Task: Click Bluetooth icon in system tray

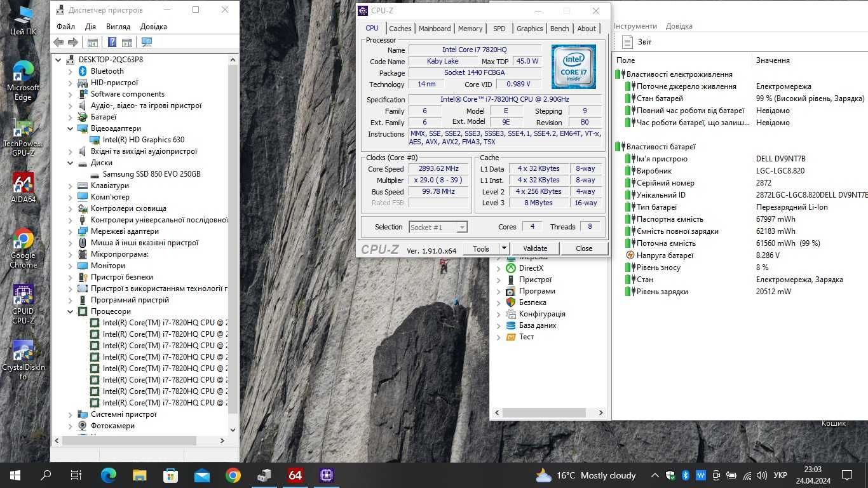Action: [686, 475]
